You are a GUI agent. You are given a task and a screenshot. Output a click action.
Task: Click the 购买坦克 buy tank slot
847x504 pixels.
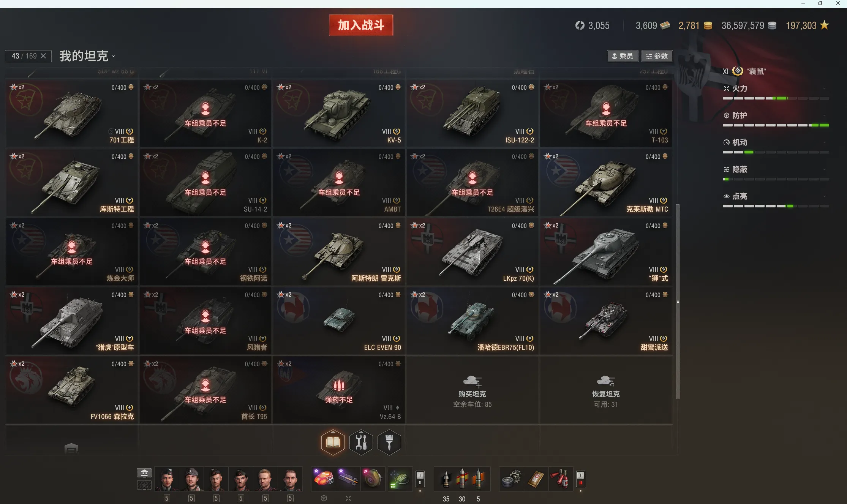pos(472,390)
